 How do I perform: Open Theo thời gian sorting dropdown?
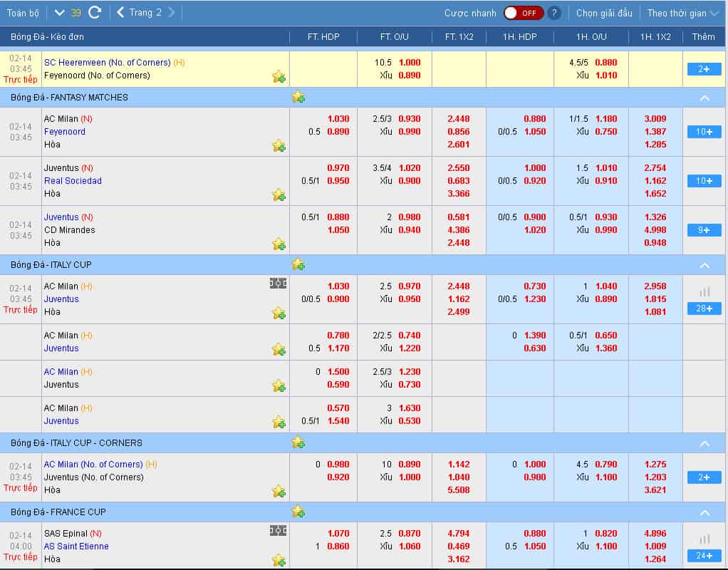click(682, 13)
